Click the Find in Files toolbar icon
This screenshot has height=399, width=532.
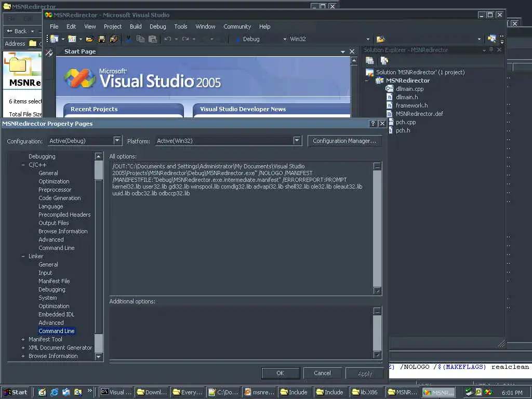point(381,39)
